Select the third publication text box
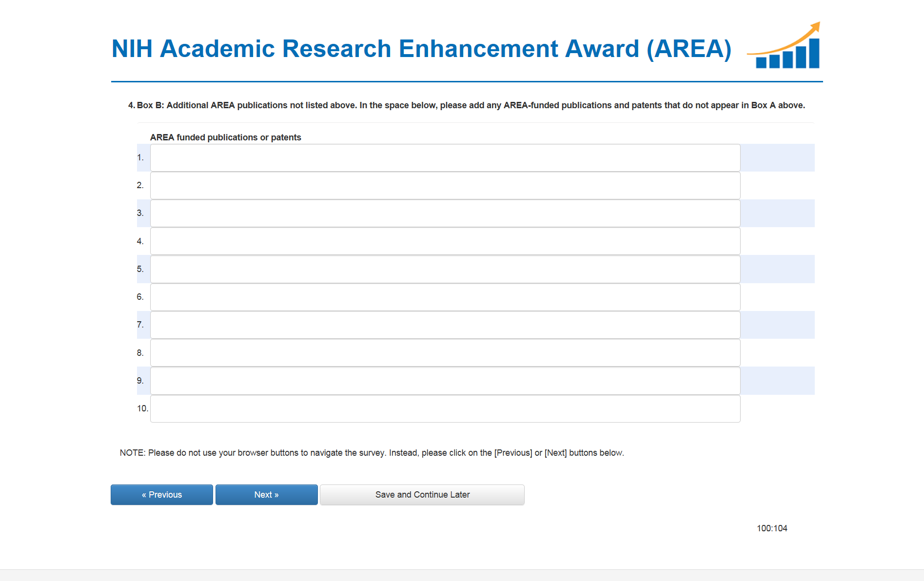 445,213
